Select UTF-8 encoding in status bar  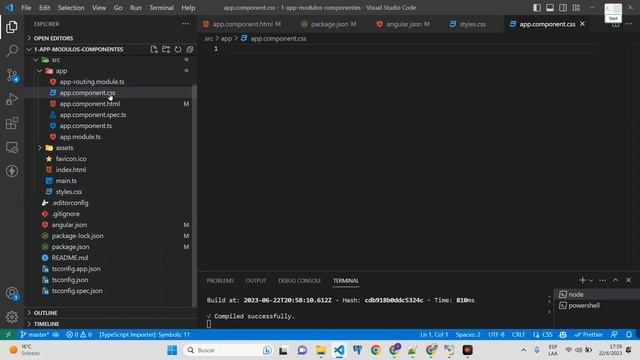496,335
